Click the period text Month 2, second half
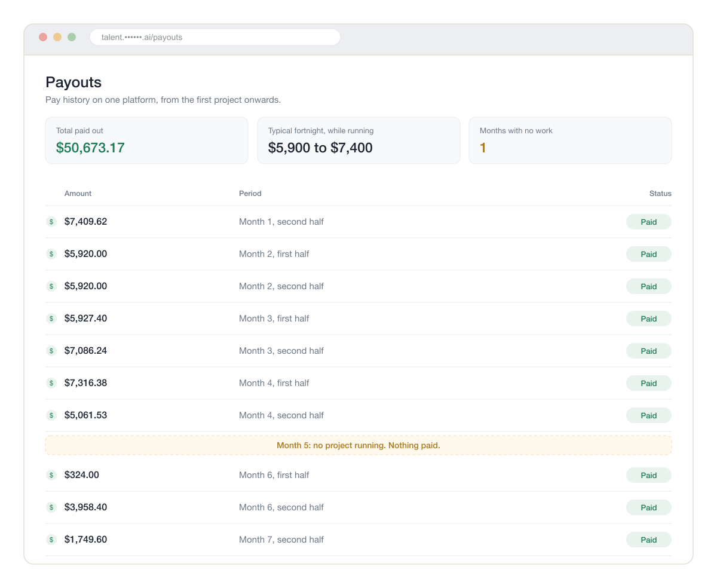 click(281, 286)
